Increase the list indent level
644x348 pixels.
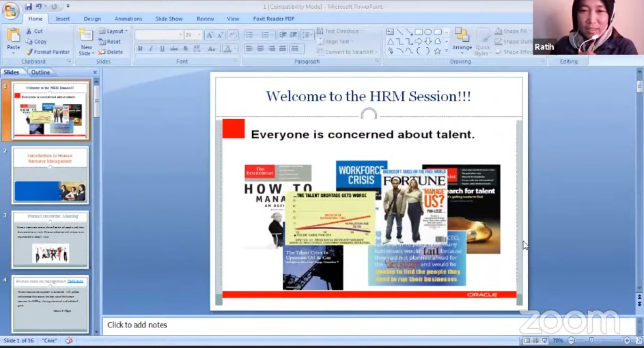pos(293,35)
